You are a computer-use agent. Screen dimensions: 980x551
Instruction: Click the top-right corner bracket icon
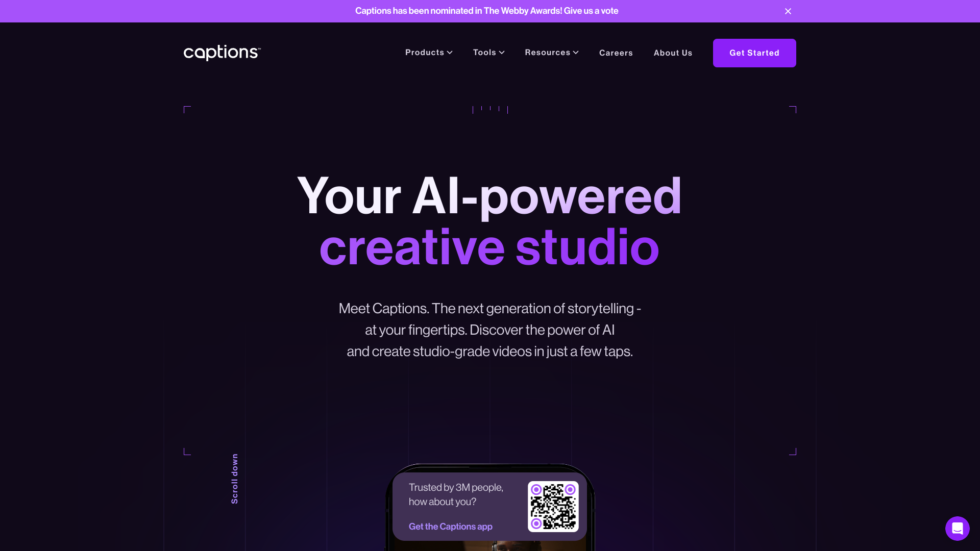tap(792, 110)
